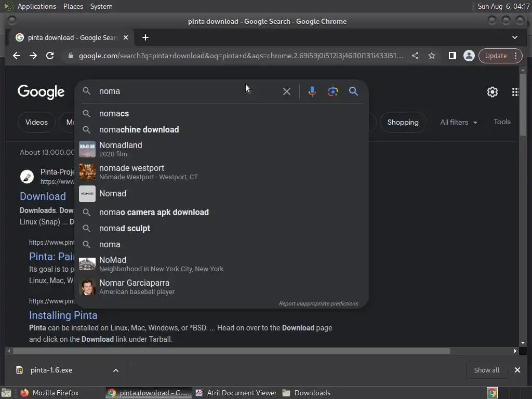Viewport: 532px width, 399px height.
Task: Open options for pinta-1.6.exe download
Action: [x=116, y=370]
